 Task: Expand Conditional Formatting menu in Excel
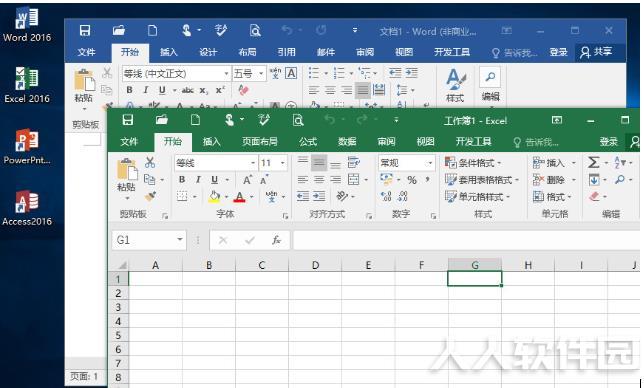(473, 163)
